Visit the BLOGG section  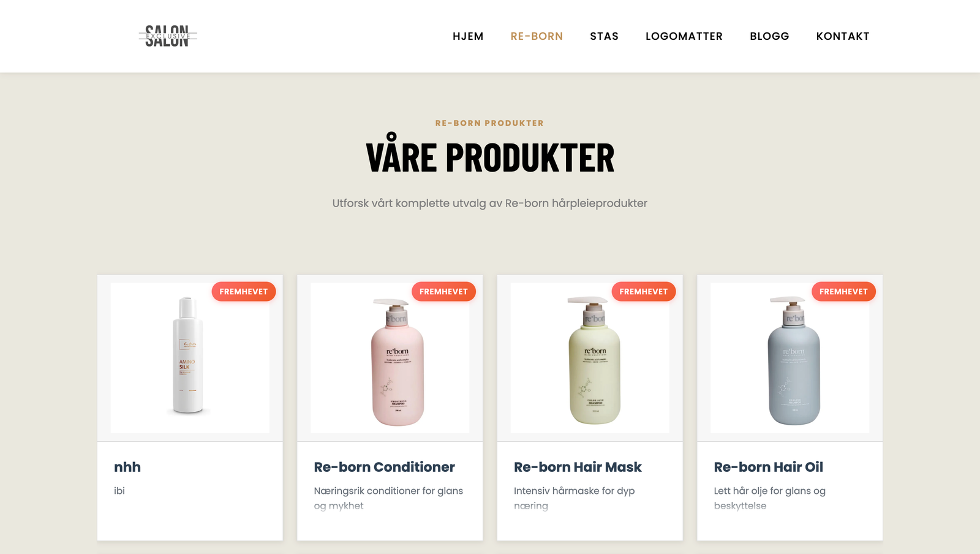[769, 36]
